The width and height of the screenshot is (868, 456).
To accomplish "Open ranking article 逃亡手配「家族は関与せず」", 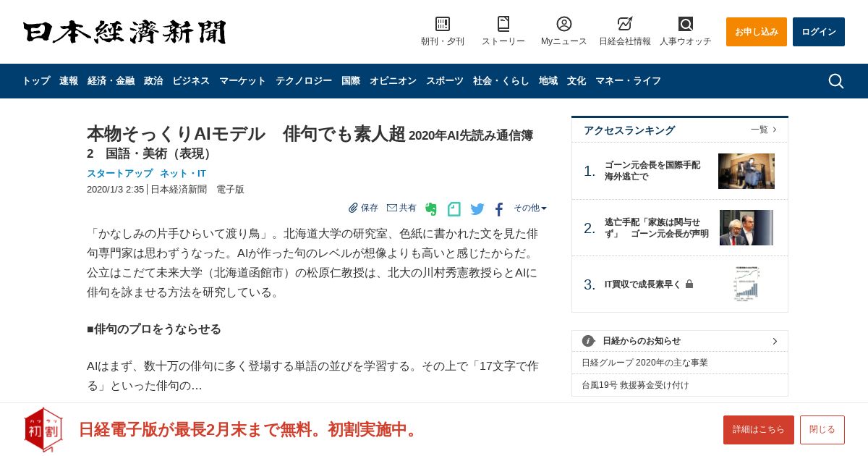I will point(657,228).
